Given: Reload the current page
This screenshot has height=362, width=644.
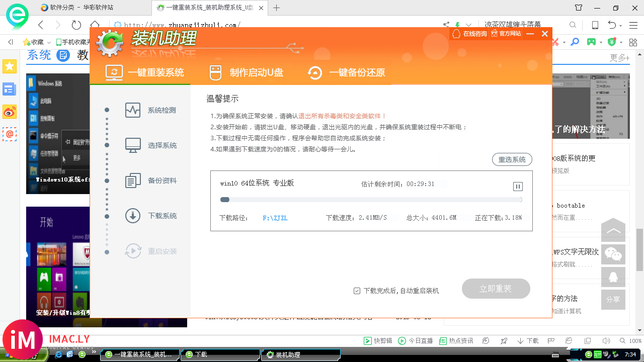Looking at the screenshot, I should 76,25.
